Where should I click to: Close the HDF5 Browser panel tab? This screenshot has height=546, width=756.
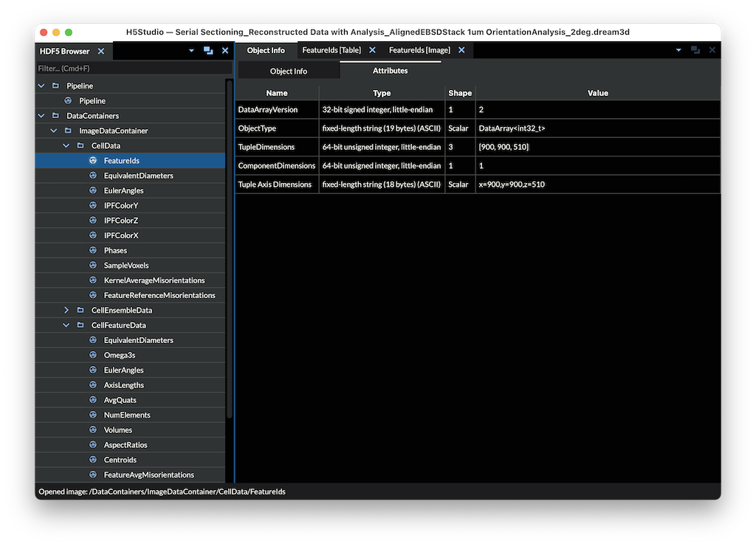pyautogui.click(x=101, y=51)
